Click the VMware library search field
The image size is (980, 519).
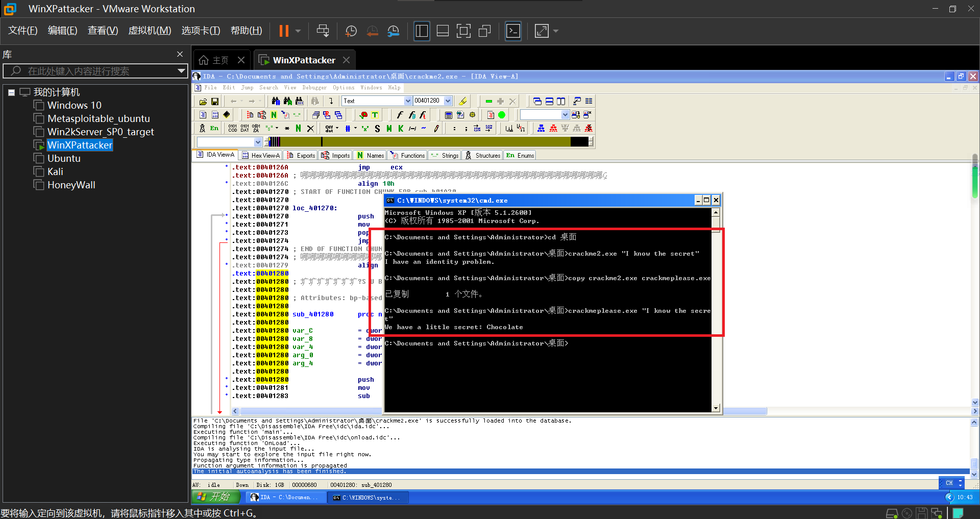point(95,71)
